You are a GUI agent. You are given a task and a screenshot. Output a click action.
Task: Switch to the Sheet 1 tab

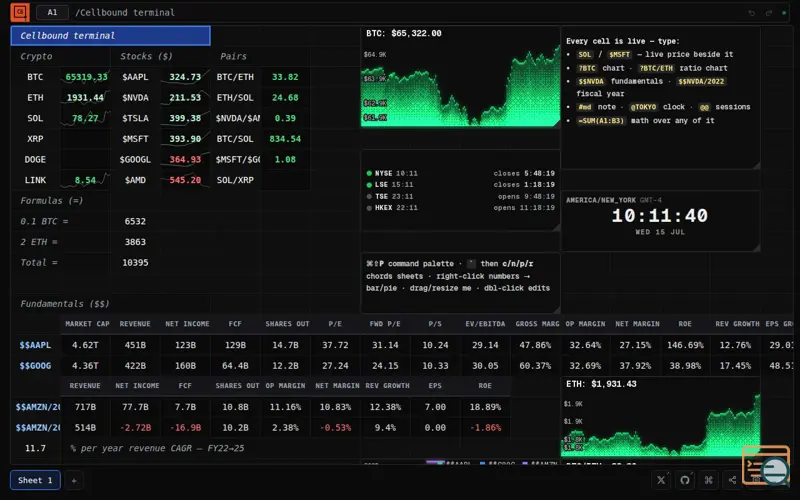click(x=35, y=480)
